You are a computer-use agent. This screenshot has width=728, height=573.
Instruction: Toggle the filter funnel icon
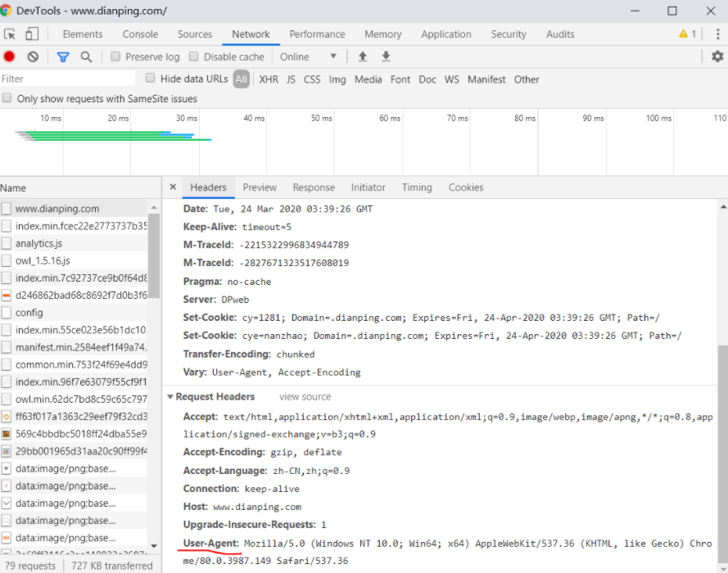63,56
